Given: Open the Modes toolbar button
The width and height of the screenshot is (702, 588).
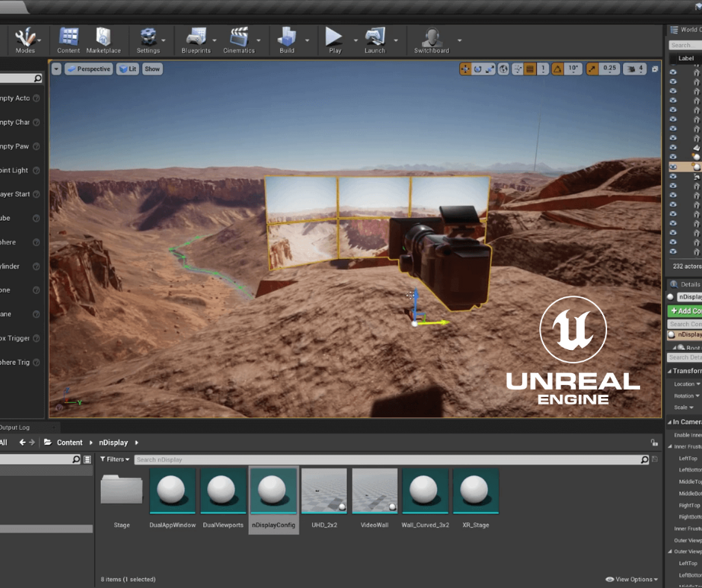Looking at the screenshot, I should (25, 40).
